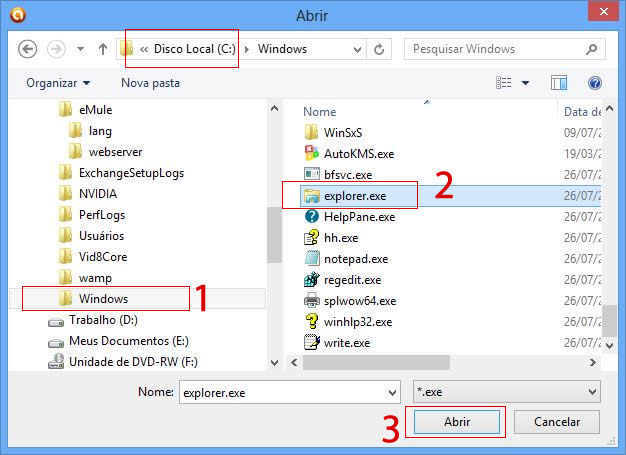Click the hh.exe file icon
The height and width of the screenshot is (455, 626).
(x=311, y=237)
